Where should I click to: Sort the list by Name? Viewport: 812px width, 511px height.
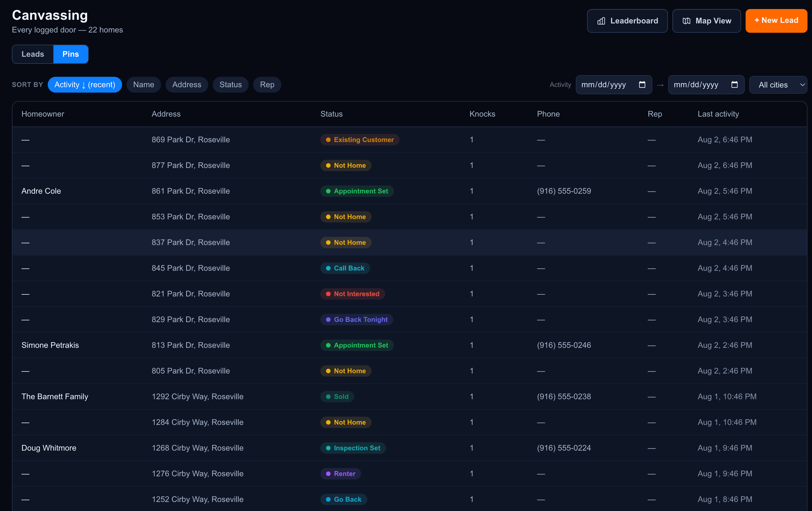pos(144,84)
